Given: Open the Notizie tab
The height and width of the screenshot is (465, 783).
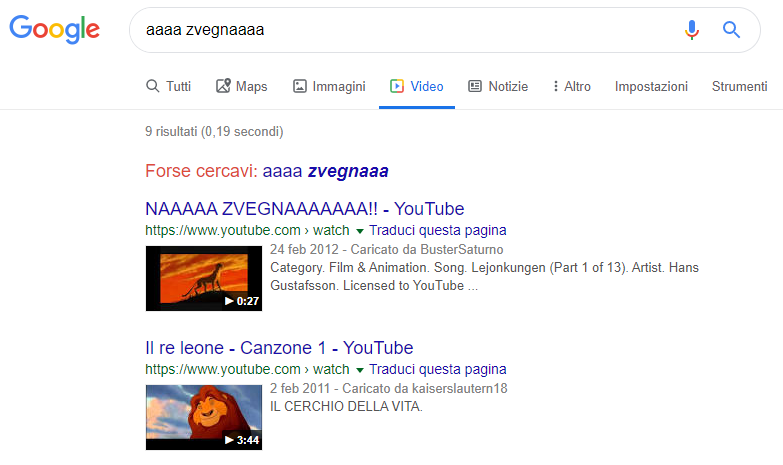Looking at the screenshot, I should (498, 86).
